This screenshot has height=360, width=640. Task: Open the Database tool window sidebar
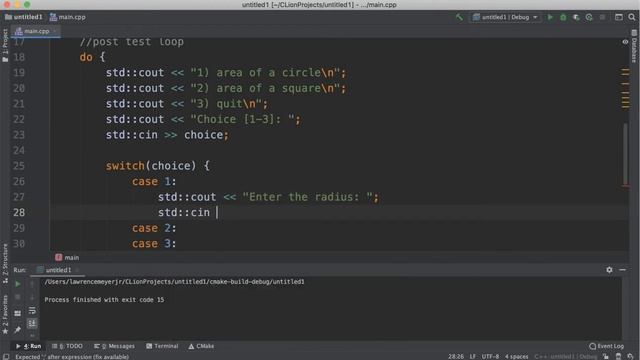coord(634,47)
